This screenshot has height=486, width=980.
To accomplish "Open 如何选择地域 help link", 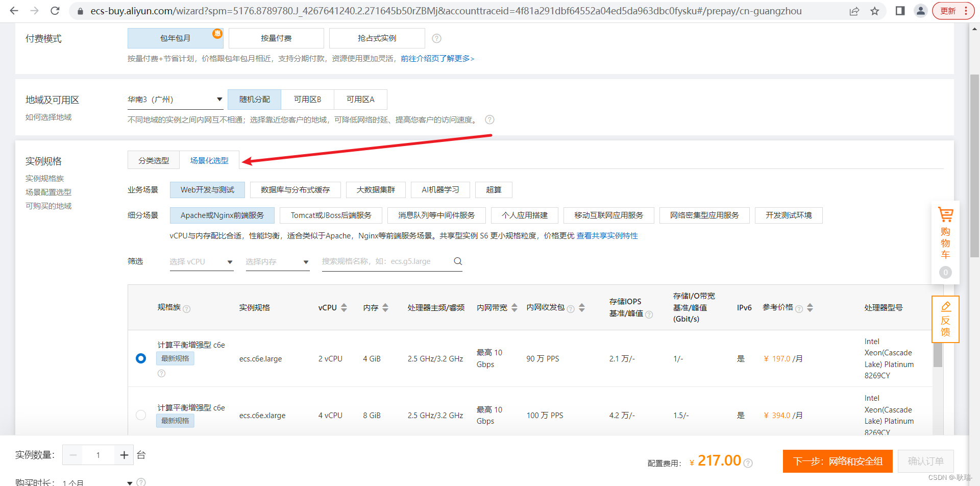I will [48, 117].
